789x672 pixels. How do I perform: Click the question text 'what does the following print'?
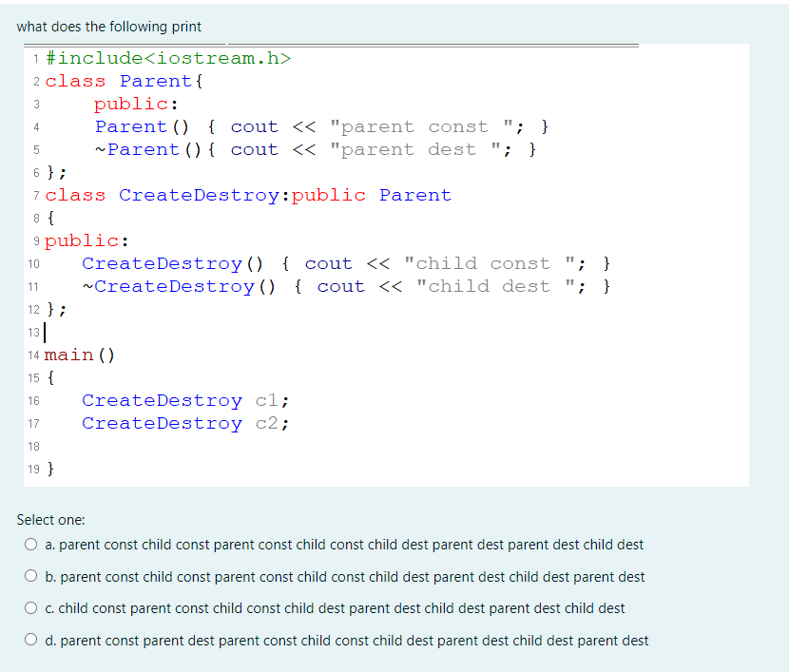tap(108, 27)
